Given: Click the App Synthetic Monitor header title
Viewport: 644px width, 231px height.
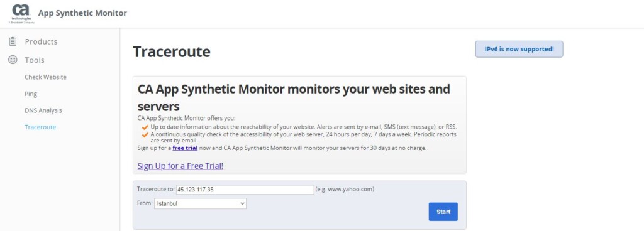Looking at the screenshot, I should (82, 13).
